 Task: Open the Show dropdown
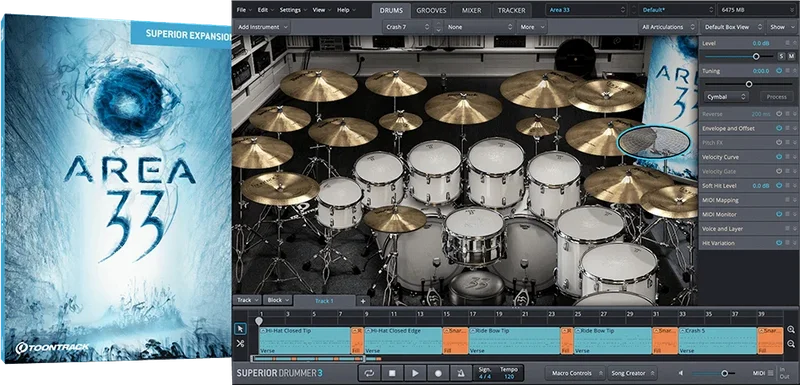pos(781,27)
